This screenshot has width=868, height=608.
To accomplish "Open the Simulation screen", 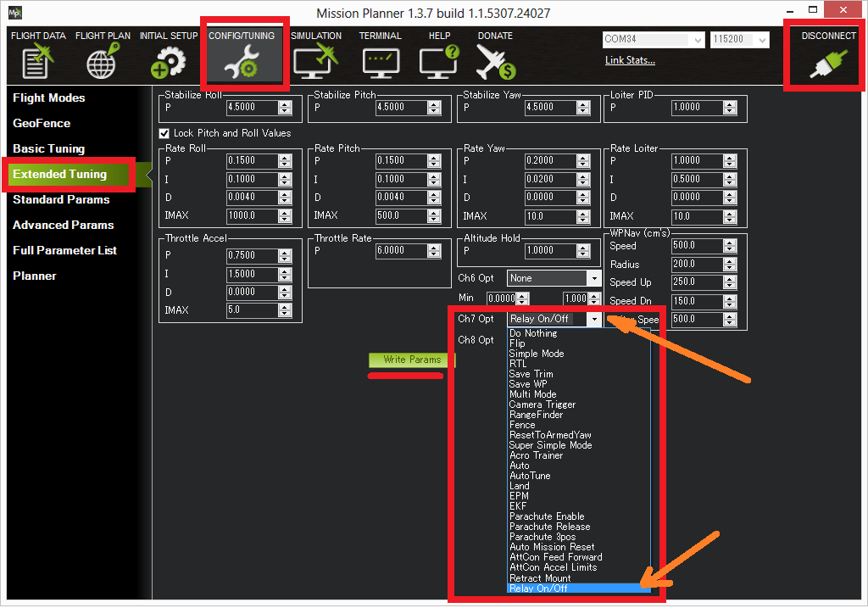I will 315,58.
